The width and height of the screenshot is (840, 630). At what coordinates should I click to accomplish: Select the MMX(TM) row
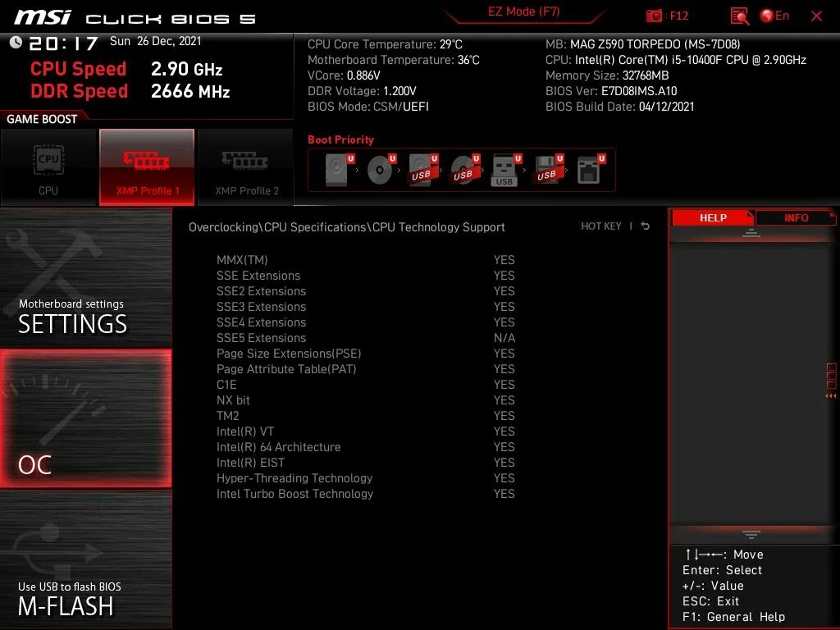tap(365, 260)
